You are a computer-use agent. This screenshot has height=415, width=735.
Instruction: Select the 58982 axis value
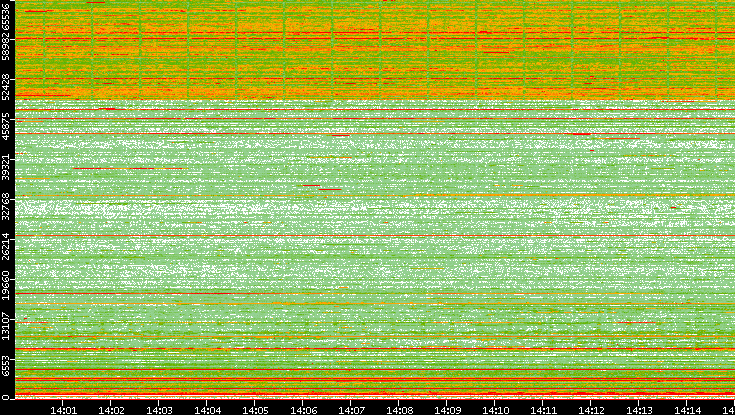click(6, 47)
